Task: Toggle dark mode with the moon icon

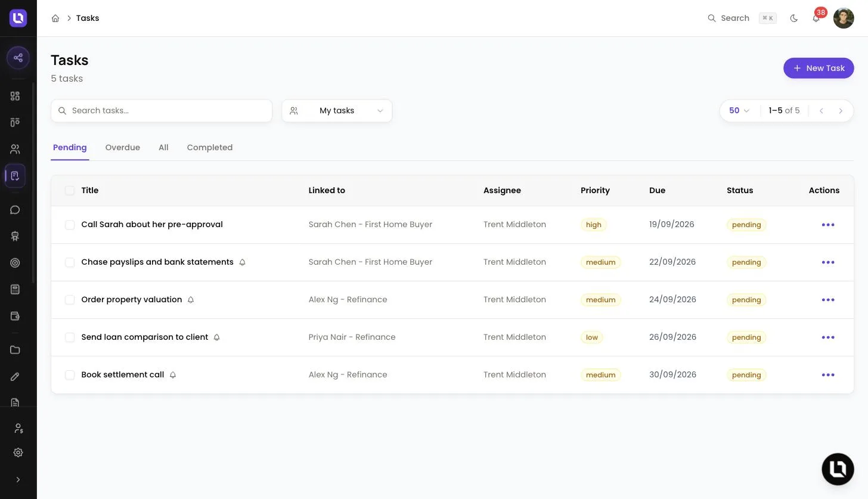Action: [x=793, y=18]
